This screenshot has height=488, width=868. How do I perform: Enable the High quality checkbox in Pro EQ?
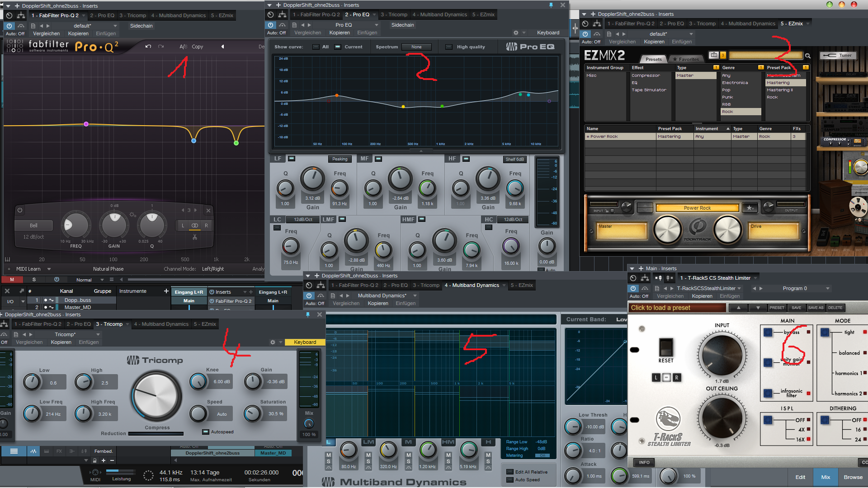[x=448, y=47]
